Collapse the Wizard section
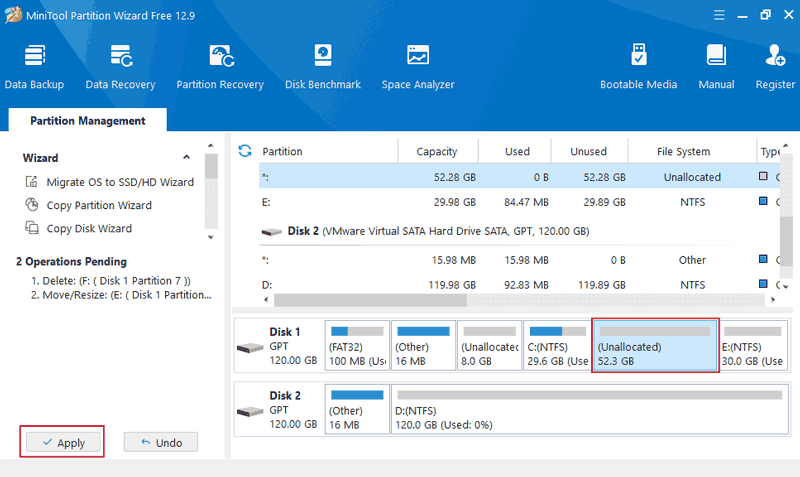The width and height of the screenshot is (800, 477). 186,158
